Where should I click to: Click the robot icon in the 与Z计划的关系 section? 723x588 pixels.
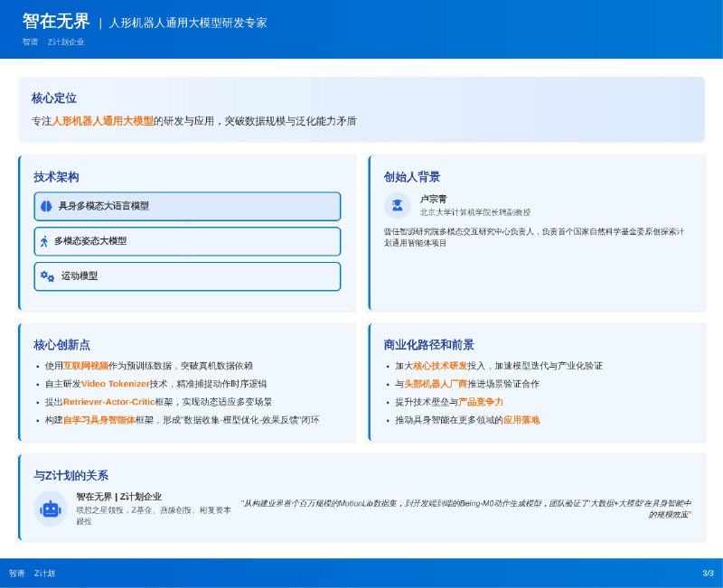pyautogui.click(x=51, y=509)
